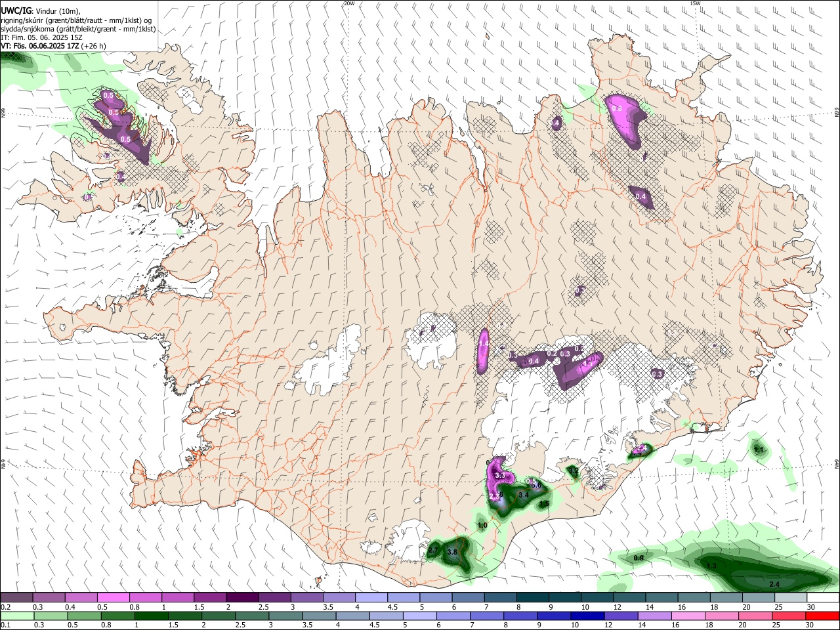Screen dimensions: 840x630
Task: Click the '1.0' value on the small southern green patch
Action: pos(482,526)
